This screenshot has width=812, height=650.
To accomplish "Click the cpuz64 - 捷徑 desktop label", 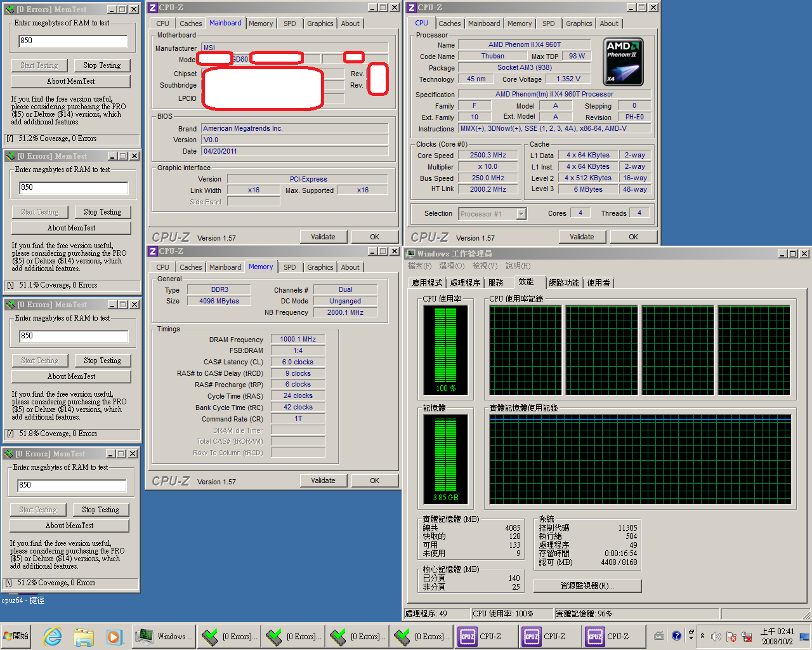I will [23, 600].
